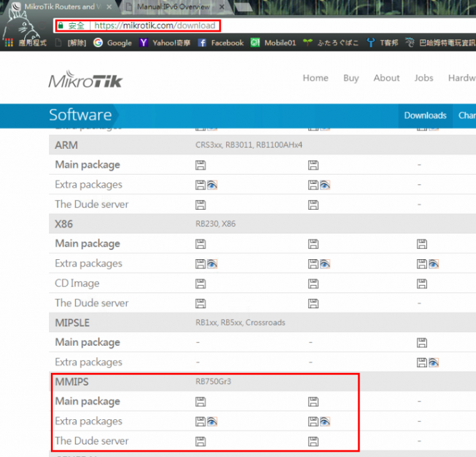Viewport: 476px width, 457px height.
Task: Open the Yahoo bookmark
Action: [165, 43]
